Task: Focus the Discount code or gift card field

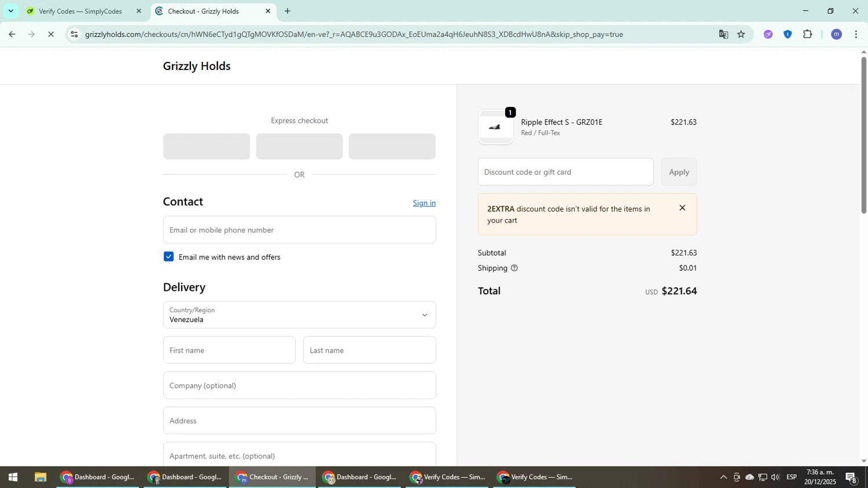Action: click(x=565, y=172)
